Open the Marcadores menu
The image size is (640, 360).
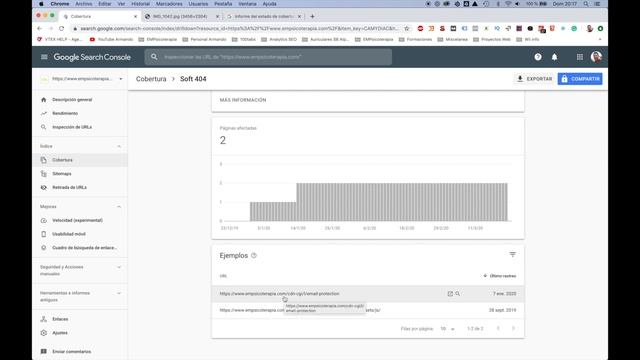[x=169, y=4]
